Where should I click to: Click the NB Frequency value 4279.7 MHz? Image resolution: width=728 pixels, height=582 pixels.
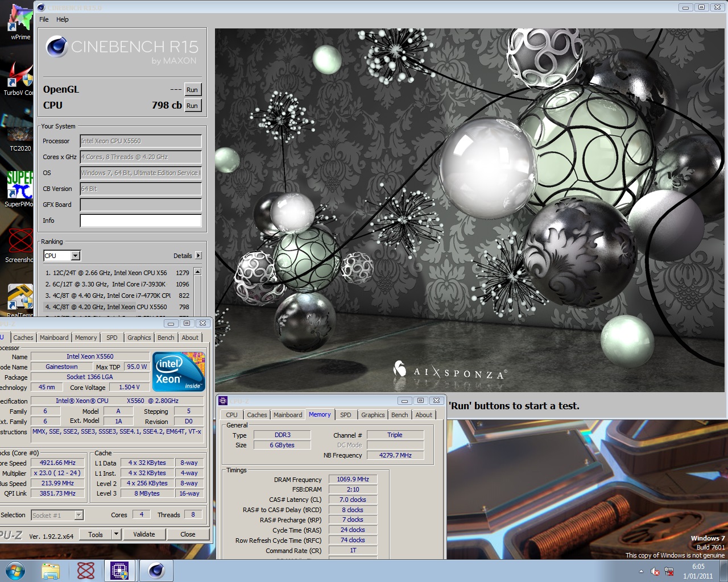point(395,455)
